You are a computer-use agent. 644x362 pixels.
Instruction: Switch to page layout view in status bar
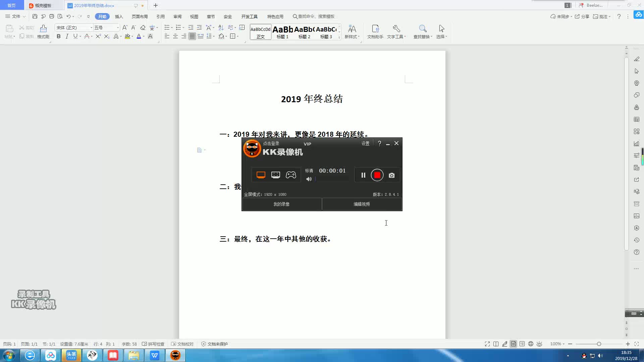[513, 344]
